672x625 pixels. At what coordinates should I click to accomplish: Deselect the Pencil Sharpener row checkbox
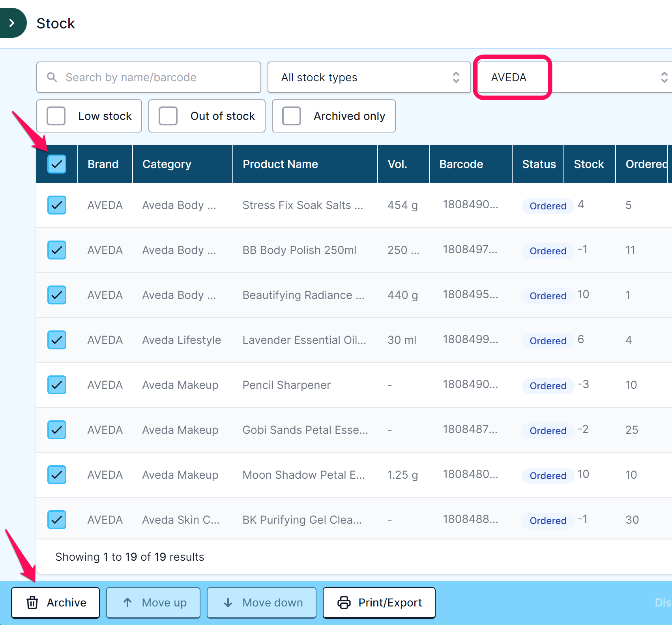tap(57, 385)
